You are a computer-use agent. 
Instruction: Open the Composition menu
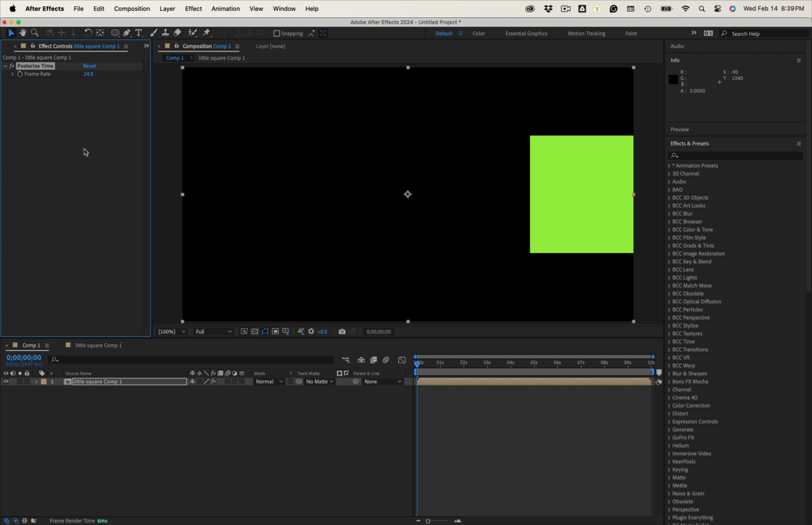click(x=132, y=9)
